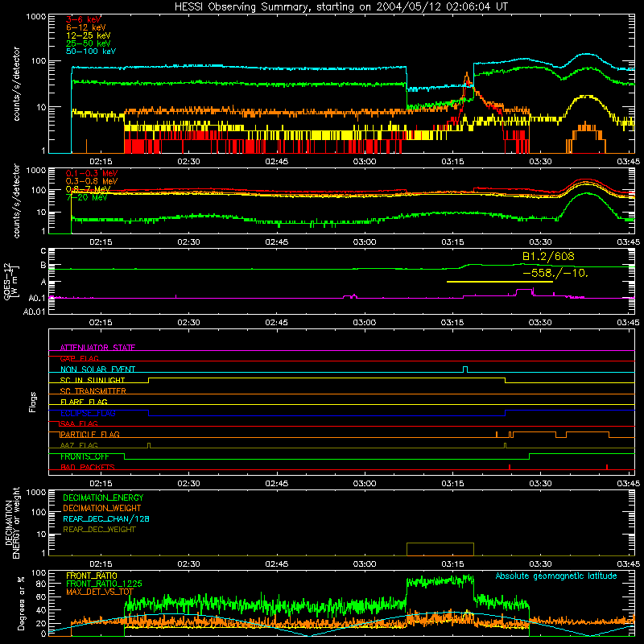Select the 3-6 keV legend label

pos(84,19)
